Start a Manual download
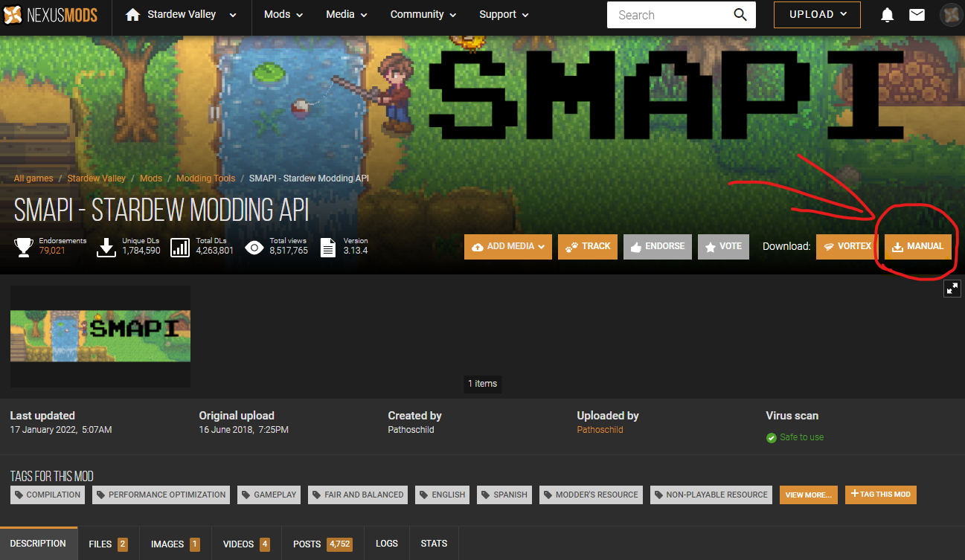The image size is (965, 560). click(x=918, y=247)
